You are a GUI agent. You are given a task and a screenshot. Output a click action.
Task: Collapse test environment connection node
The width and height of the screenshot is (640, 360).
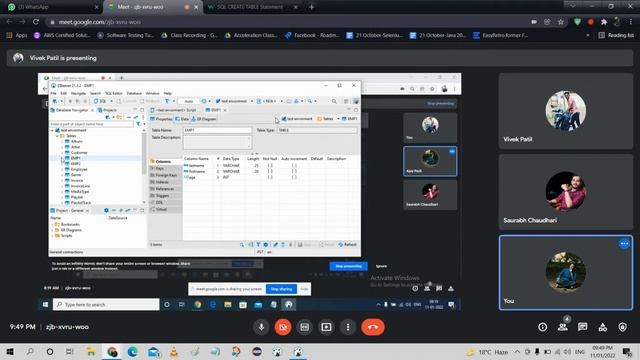pyautogui.click(x=52, y=130)
